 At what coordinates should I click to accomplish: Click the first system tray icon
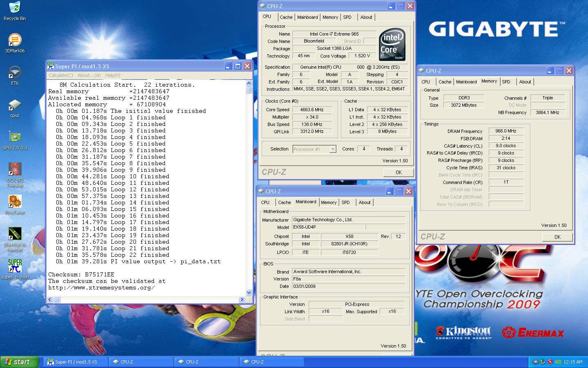[x=536, y=362]
